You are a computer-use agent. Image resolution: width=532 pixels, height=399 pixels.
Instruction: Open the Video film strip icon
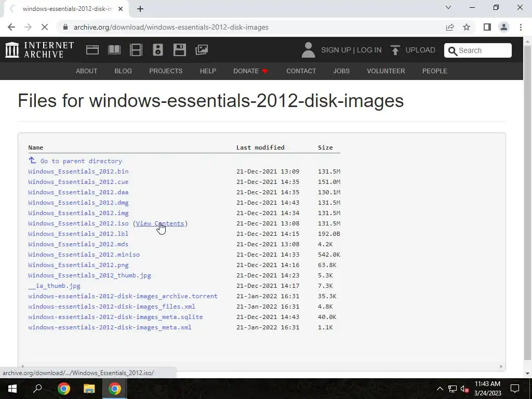(136, 50)
